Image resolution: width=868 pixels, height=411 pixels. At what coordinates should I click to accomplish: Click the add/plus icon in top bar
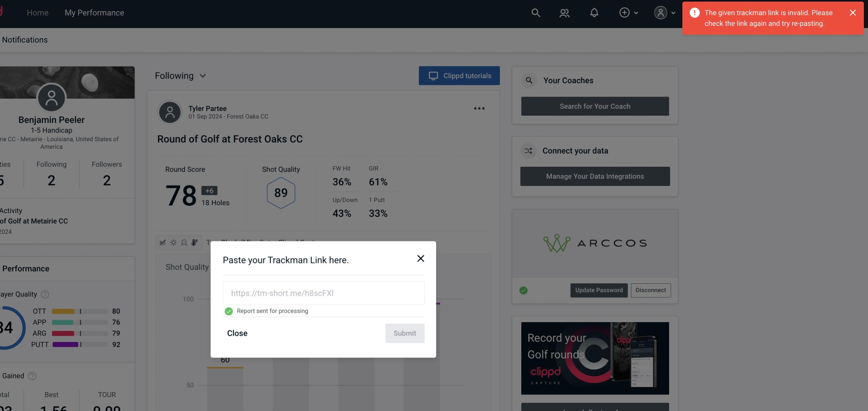click(x=625, y=12)
